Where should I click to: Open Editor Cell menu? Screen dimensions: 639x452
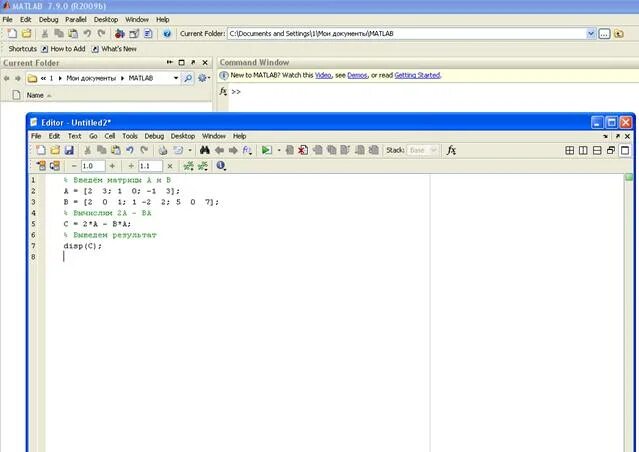110,136
